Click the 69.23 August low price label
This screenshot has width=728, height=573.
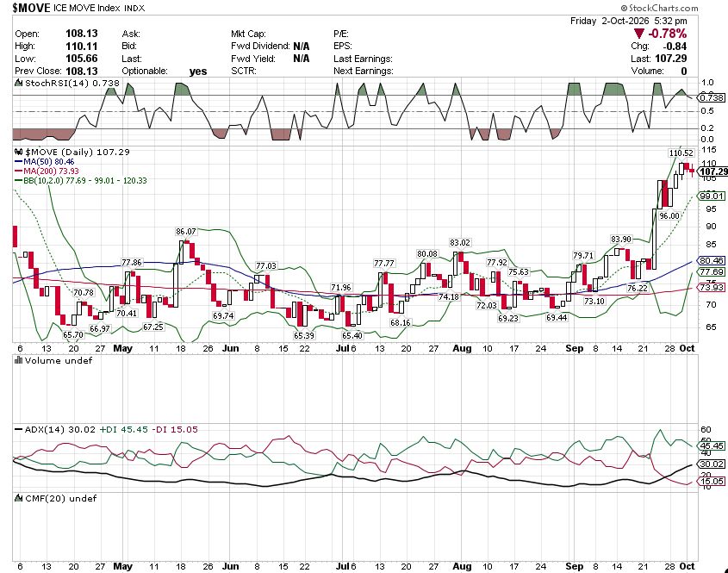508,318
